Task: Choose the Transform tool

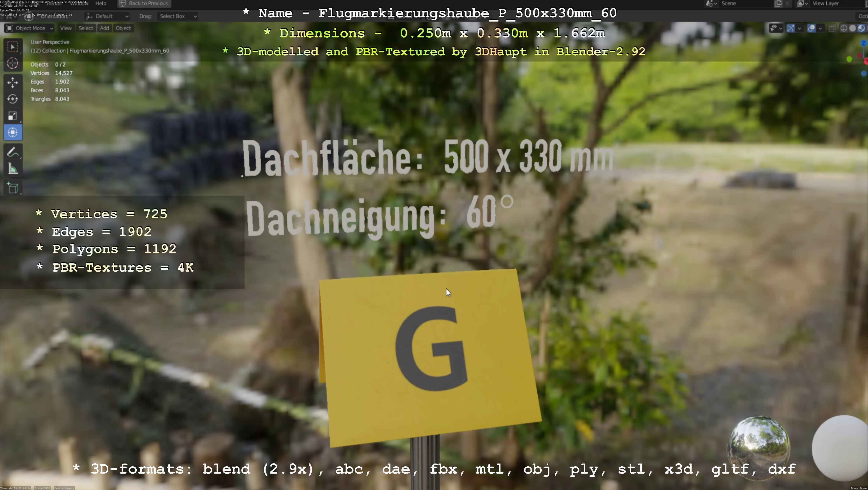Action: click(13, 132)
